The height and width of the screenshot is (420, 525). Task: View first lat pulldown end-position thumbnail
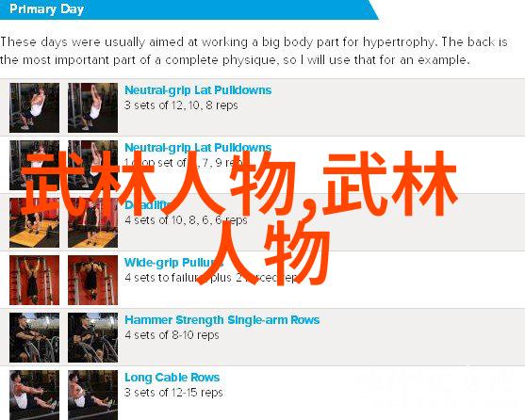(92, 107)
